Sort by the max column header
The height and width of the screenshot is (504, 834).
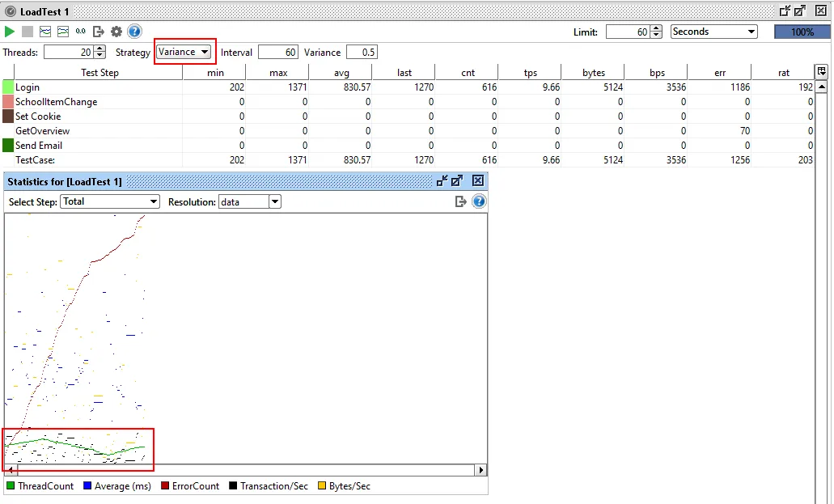click(277, 72)
